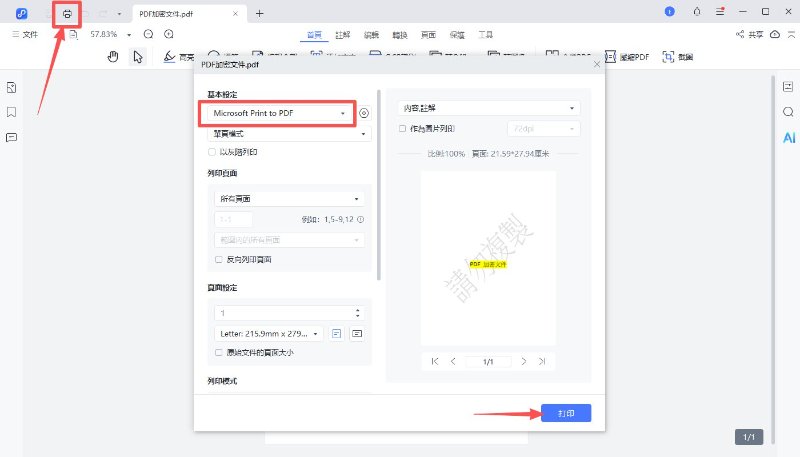Select the arrow Select tool
This screenshot has height=457, width=800.
coord(138,57)
